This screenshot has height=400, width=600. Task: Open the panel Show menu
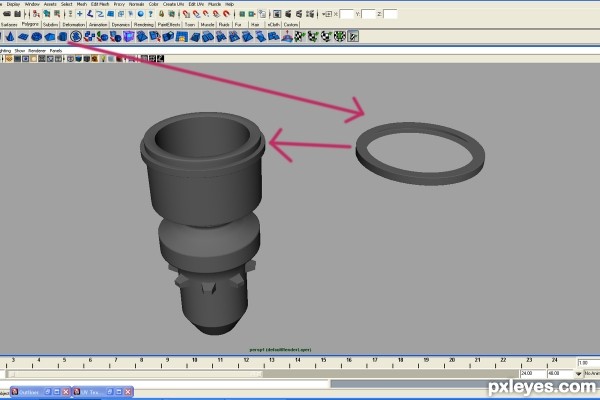tap(20, 51)
